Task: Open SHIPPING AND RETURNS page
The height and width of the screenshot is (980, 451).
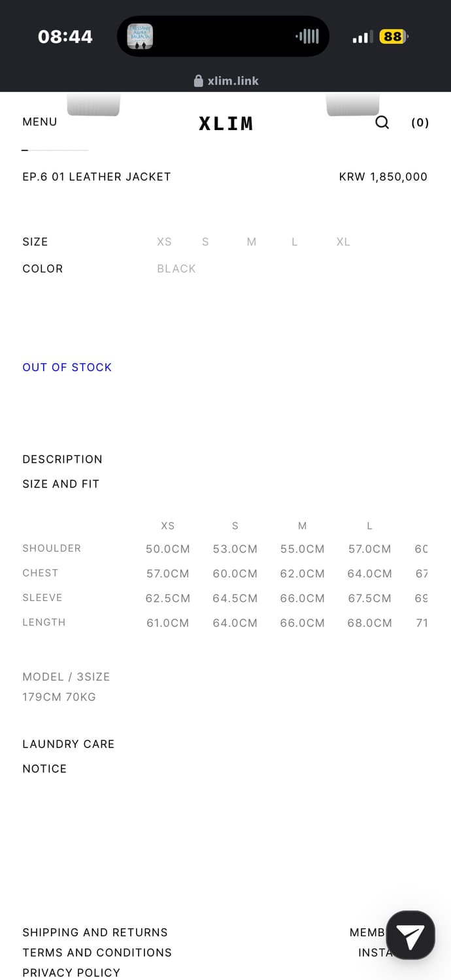Action: (95, 932)
